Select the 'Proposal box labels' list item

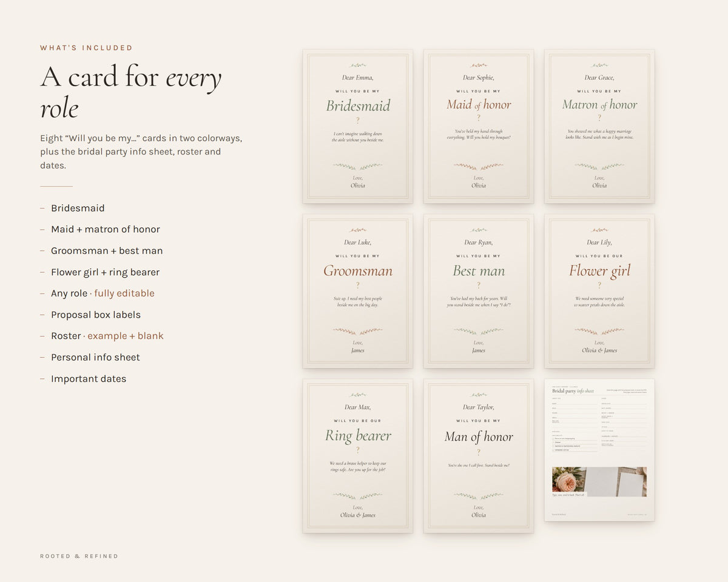tap(96, 315)
